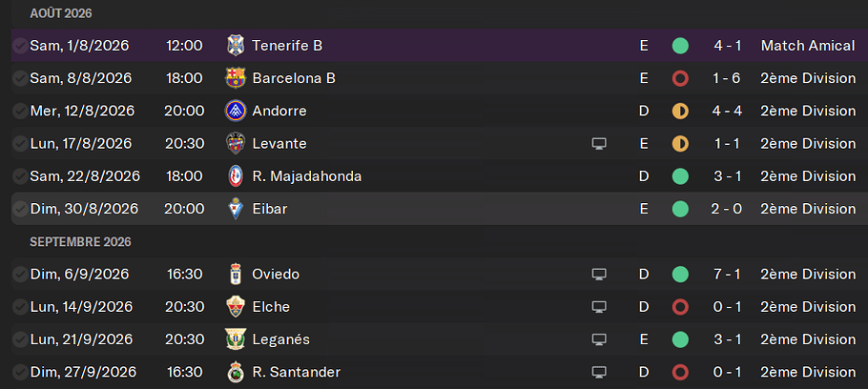Click the TV broadcast icon for Oviedo match

[x=599, y=274]
